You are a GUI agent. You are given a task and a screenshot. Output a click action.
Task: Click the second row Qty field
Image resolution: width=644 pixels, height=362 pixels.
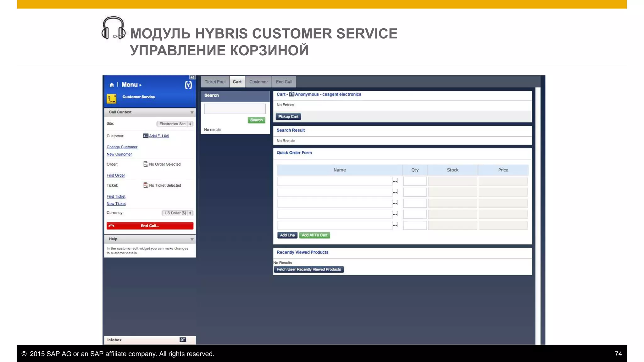point(415,192)
